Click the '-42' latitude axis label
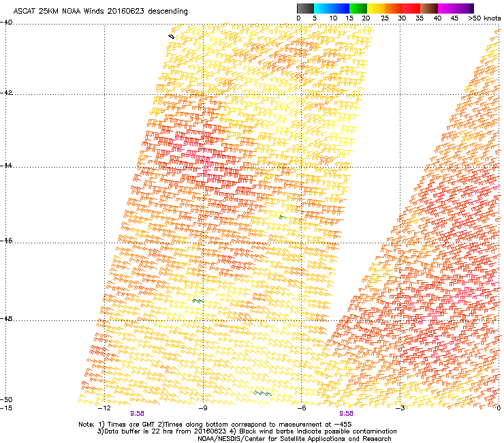Viewport: 504px width, 443px height. [x=6, y=93]
